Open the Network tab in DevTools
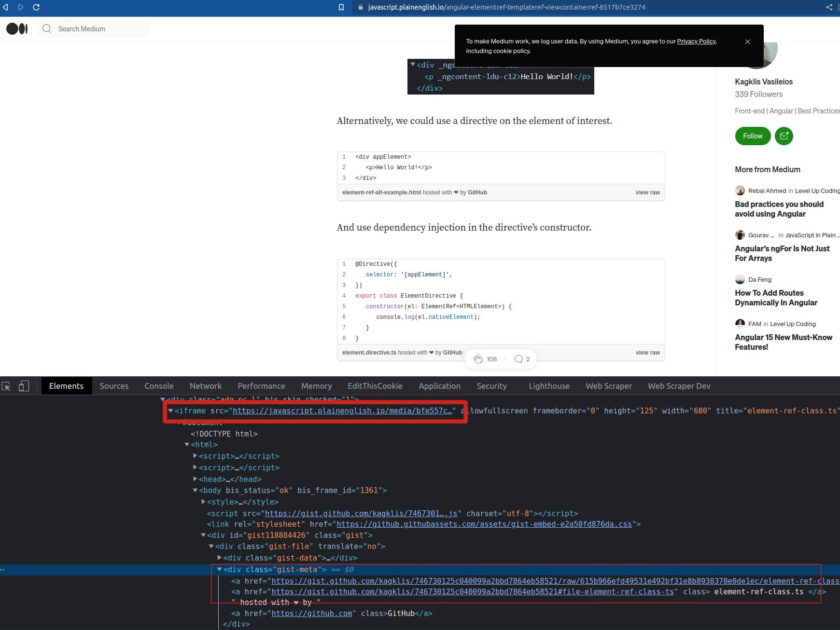The height and width of the screenshot is (630, 840). (206, 386)
